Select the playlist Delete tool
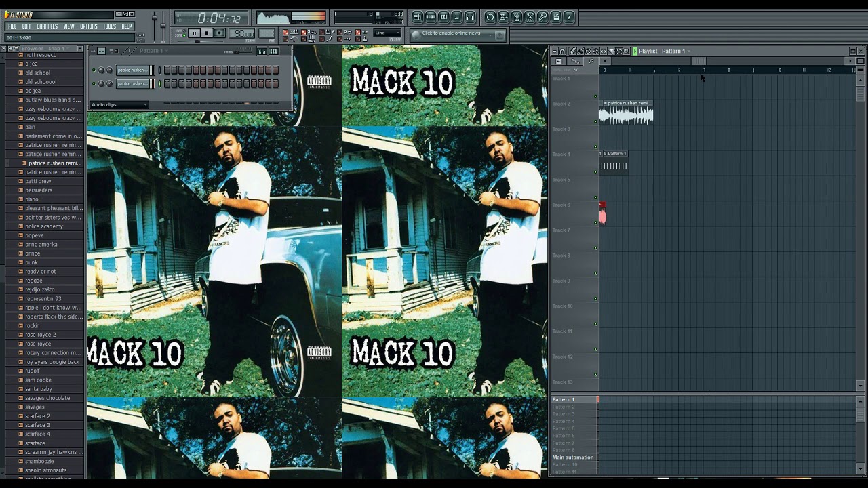The image size is (868, 488). tap(588, 52)
